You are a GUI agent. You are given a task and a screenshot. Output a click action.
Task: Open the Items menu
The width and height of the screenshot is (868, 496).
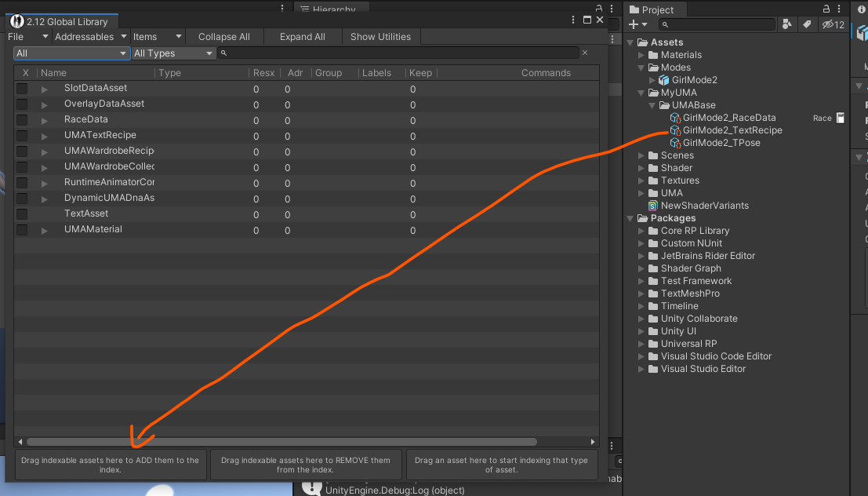[x=158, y=37]
